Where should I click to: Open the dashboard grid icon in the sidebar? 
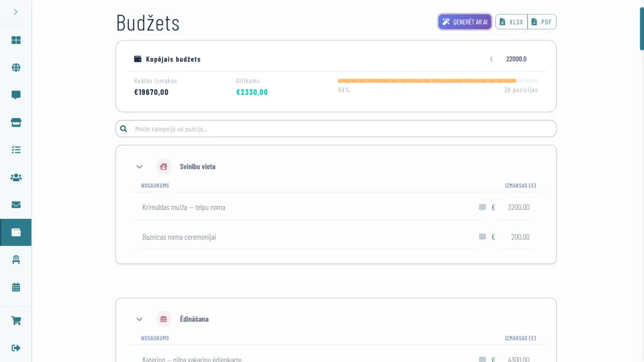tap(16, 40)
